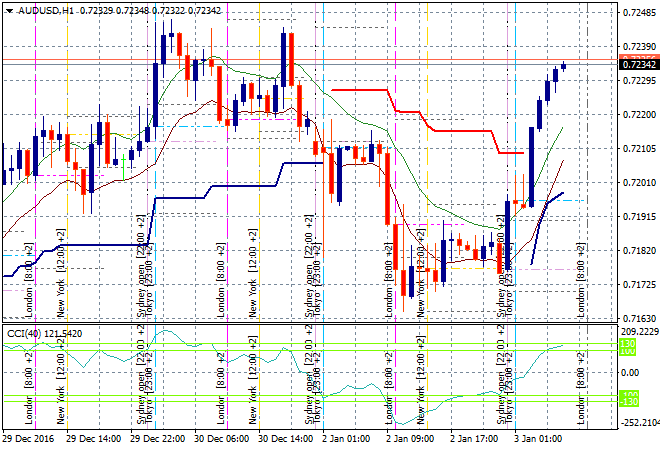This screenshot has width=660, height=450.
Task: Select the green -130 CCI level tag
Action: point(629,402)
